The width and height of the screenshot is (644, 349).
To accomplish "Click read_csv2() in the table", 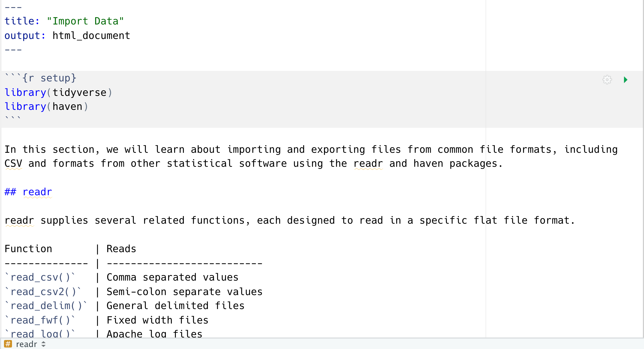I will 43,292.
